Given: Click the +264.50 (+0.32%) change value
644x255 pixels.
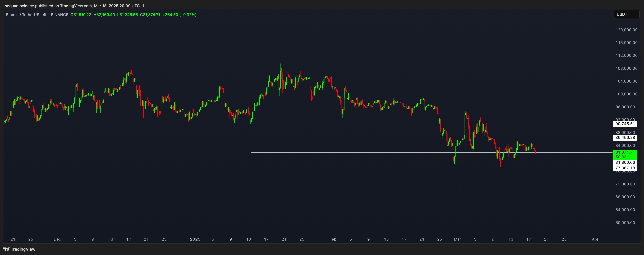Looking at the screenshot, I should pyautogui.click(x=179, y=15).
